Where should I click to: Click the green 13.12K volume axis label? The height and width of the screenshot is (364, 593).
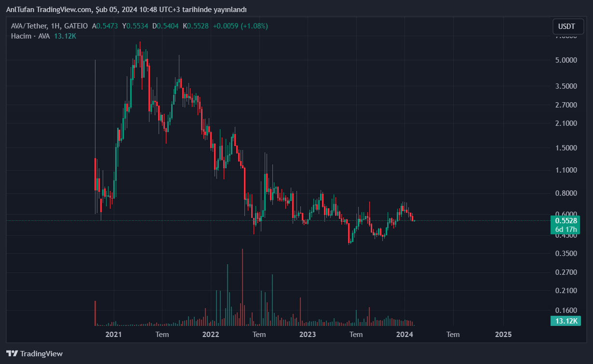566,321
